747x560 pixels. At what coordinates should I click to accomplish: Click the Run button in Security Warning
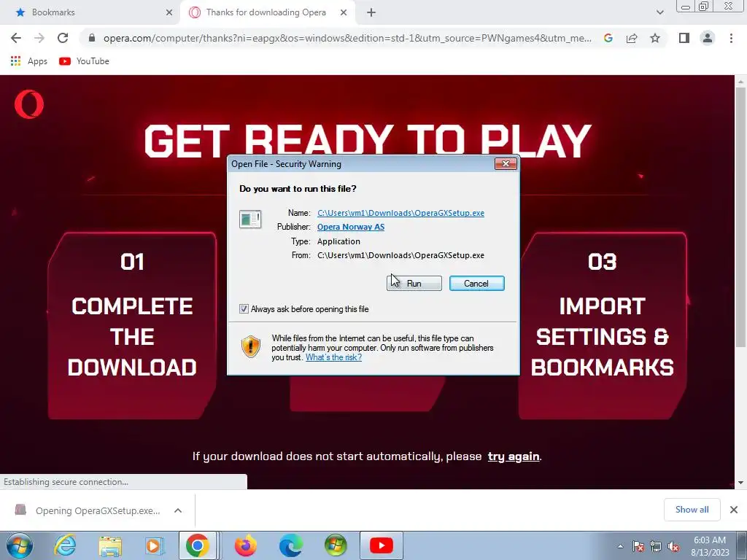pyautogui.click(x=414, y=284)
